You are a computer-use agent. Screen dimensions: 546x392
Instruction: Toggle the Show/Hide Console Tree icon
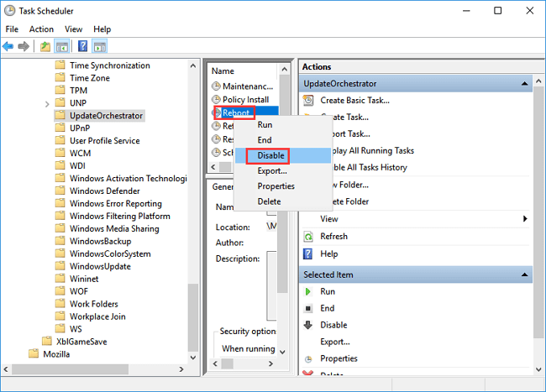tap(62, 46)
